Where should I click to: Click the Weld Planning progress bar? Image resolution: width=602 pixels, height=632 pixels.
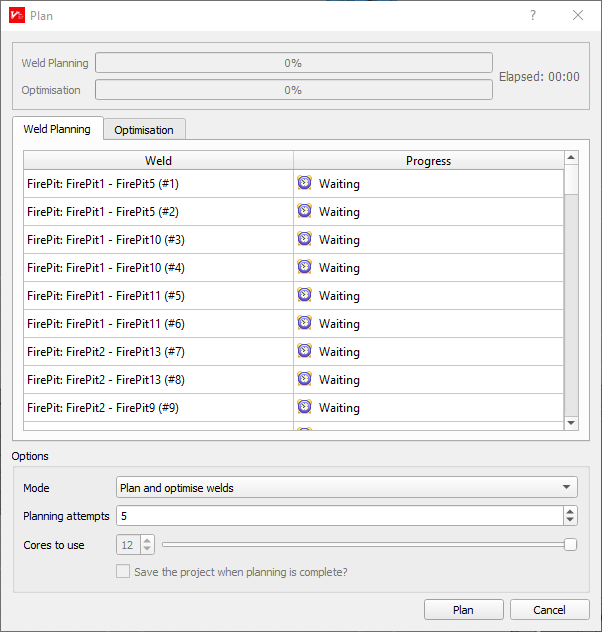[x=294, y=63]
